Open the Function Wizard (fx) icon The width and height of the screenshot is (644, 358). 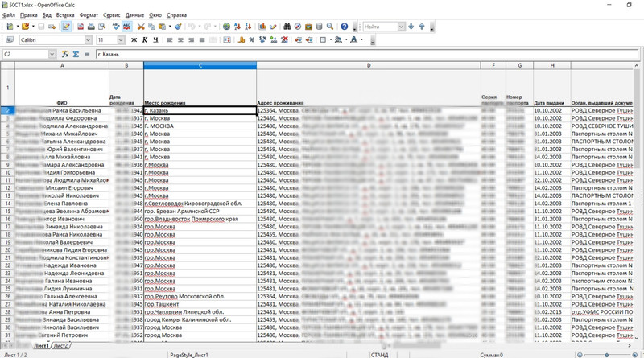coord(66,54)
